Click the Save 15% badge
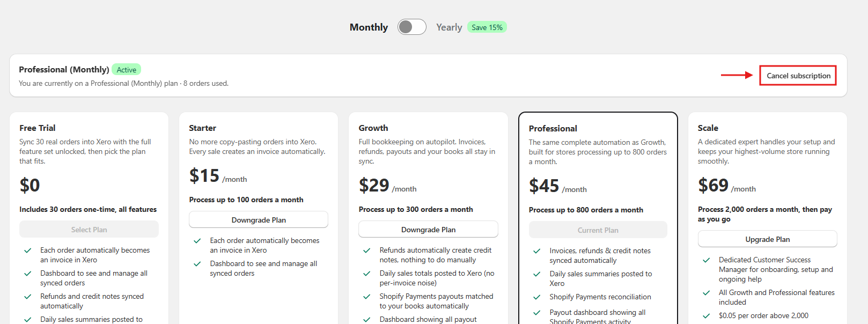Screen dimensions: 868x324 [487, 27]
